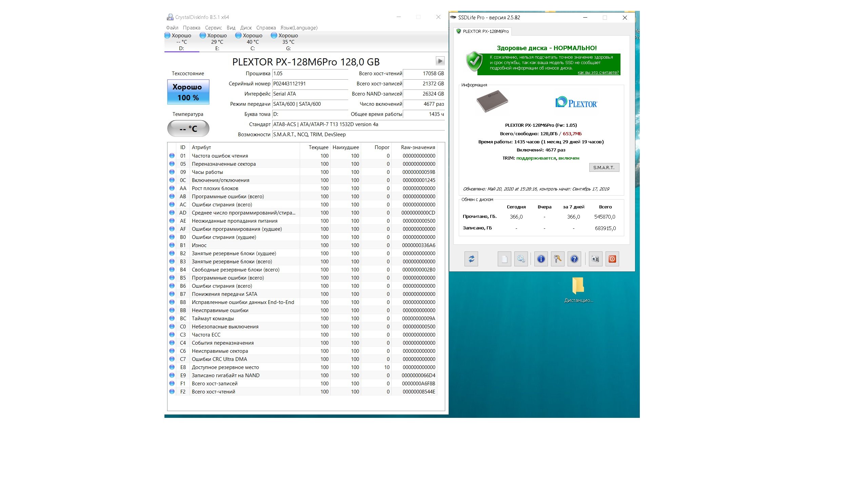
Task: Open the Вид menu
Action: [x=231, y=28]
